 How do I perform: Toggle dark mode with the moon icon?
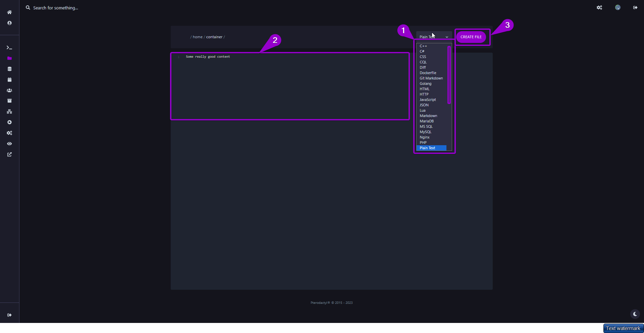click(x=635, y=314)
